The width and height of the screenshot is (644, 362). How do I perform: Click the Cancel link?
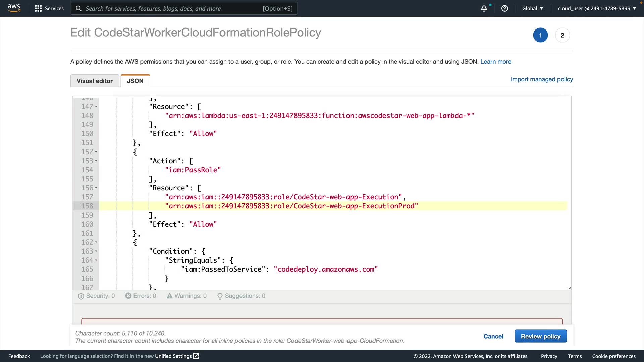pyautogui.click(x=493, y=336)
